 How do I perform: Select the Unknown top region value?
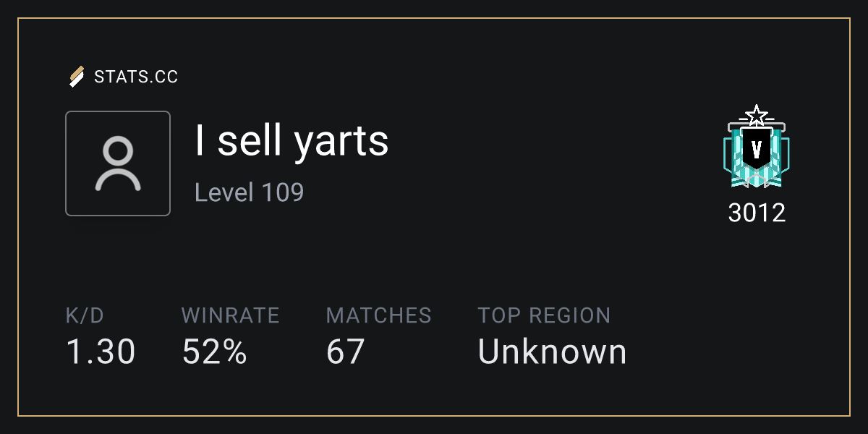[552, 352]
